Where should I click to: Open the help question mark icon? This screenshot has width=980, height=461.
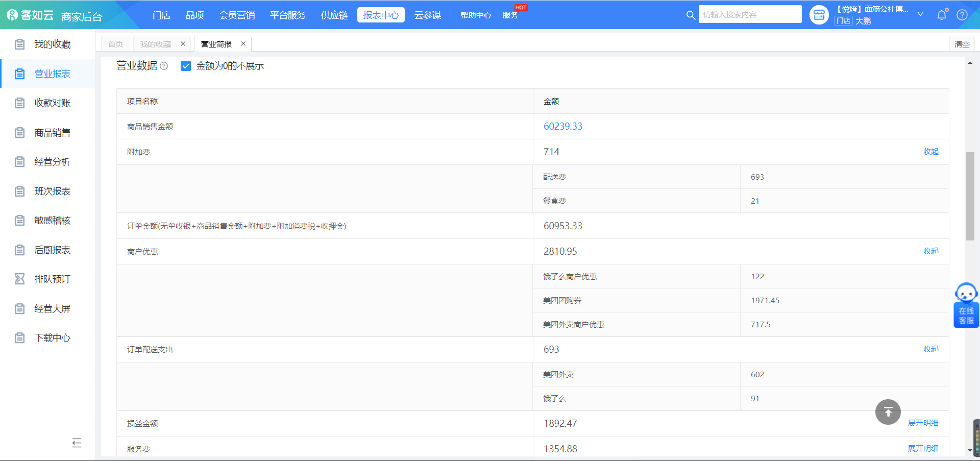pyautogui.click(x=962, y=15)
